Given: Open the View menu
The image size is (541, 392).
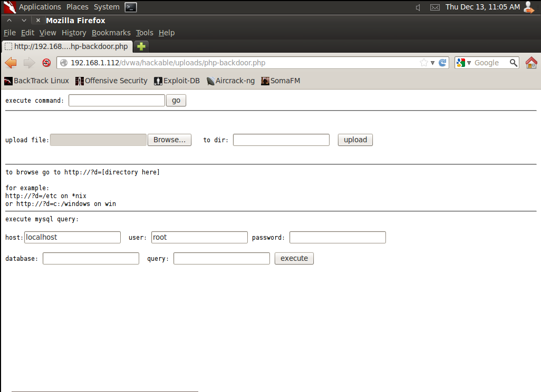Looking at the screenshot, I should point(47,33).
